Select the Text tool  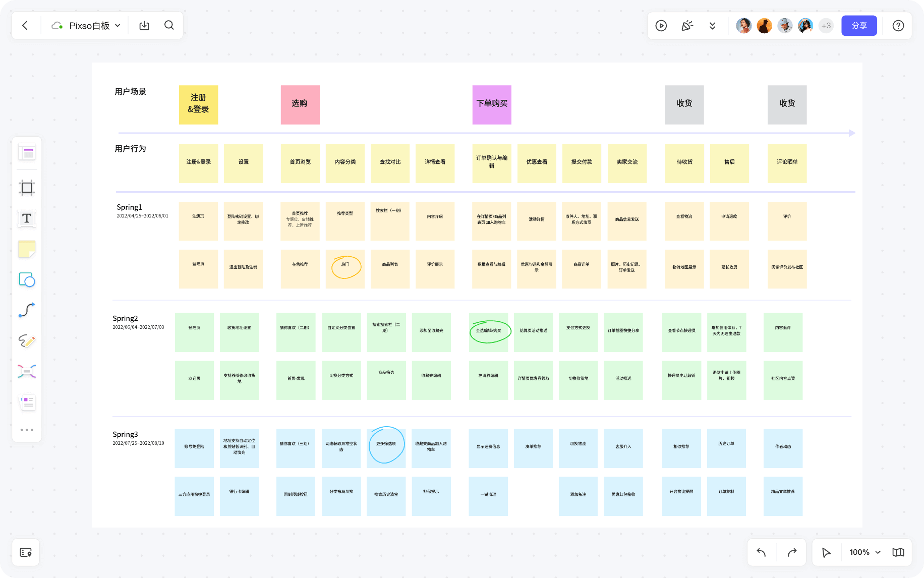coord(27,218)
